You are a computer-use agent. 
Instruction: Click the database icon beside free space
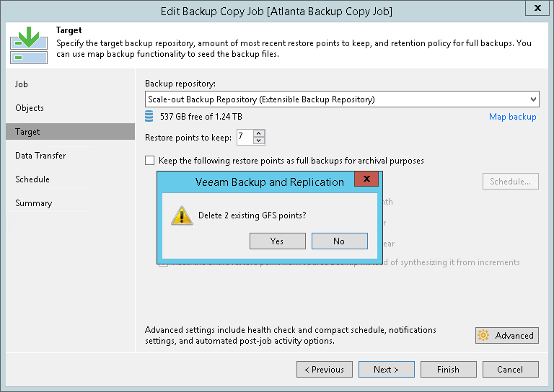coord(150,117)
